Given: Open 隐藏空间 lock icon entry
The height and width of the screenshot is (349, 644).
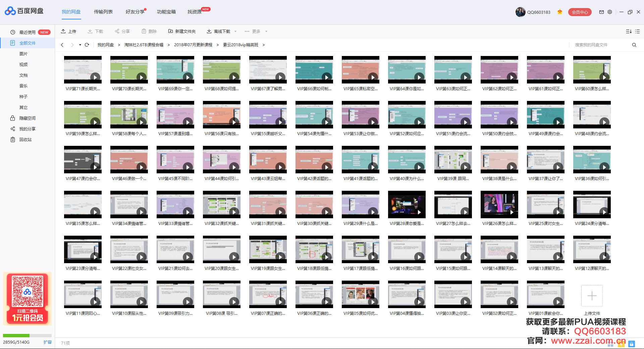Looking at the screenshot, I should click(23, 118).
